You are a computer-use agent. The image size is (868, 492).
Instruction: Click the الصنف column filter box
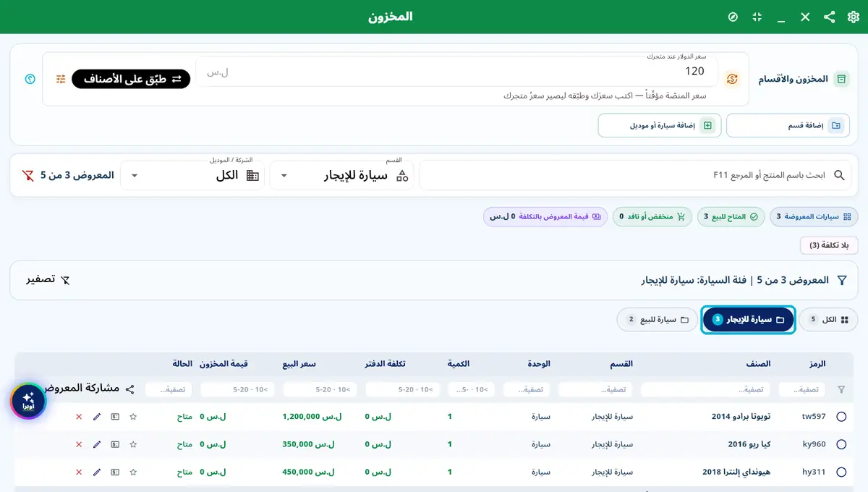(x=706, y=389)
